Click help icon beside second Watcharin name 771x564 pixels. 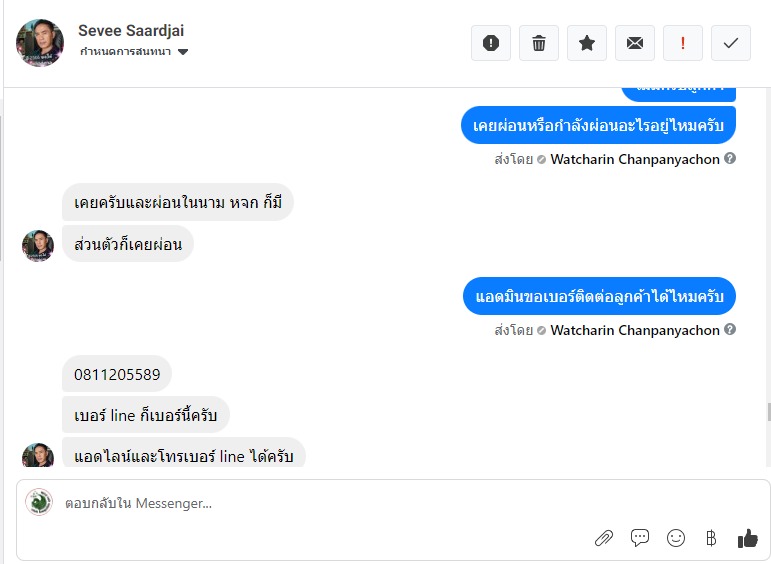point(730,330)
